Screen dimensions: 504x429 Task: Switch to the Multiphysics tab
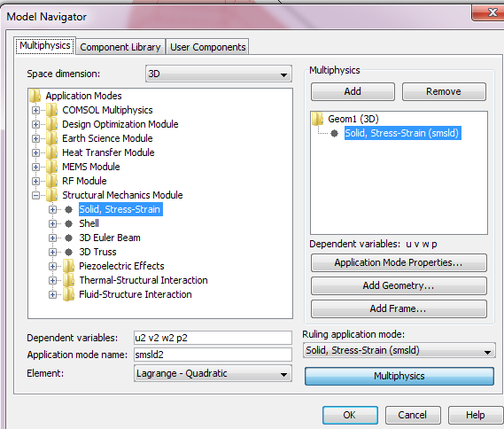coord(45,46)
